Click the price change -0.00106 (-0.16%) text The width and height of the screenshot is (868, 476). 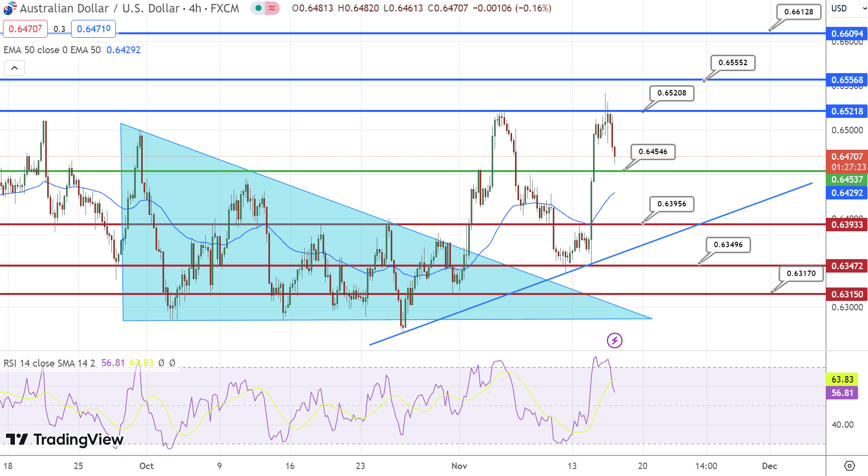click(x=512, y=8)
